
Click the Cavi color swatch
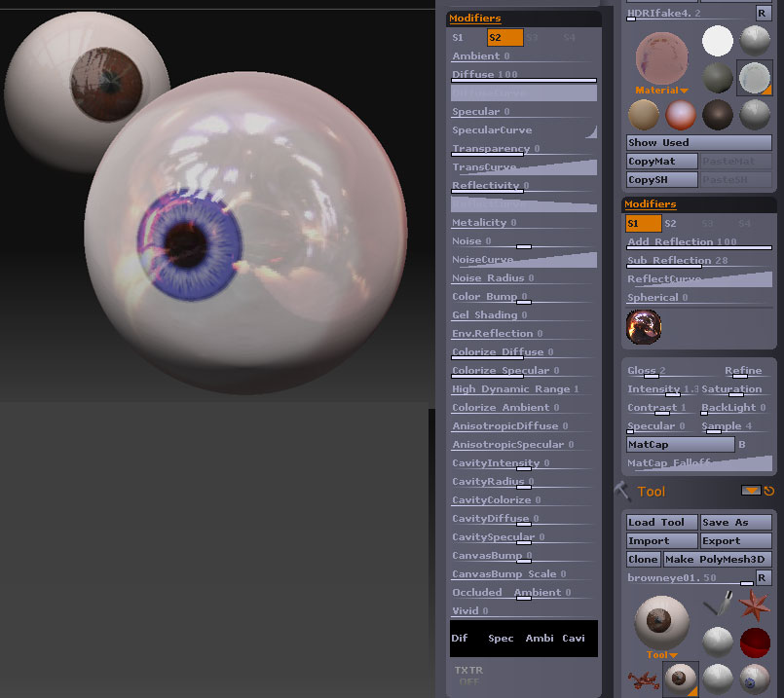pyautogui.click(x=579, y=638)
